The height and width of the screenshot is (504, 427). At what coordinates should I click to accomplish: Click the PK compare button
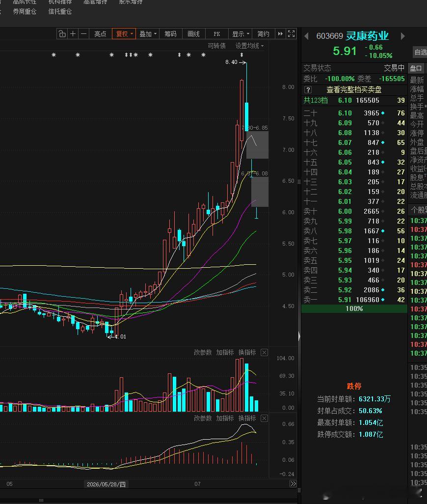coord(217,34)
